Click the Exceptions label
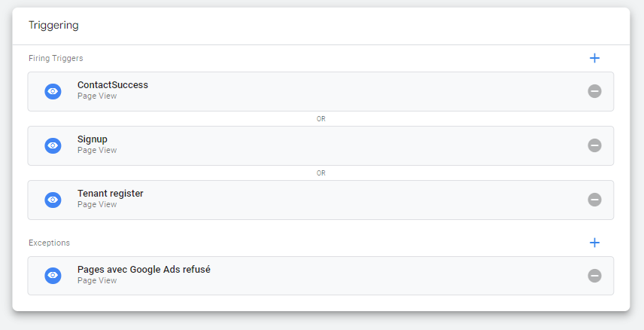The width and height of the screenshot is (644, 330). click(x=49, y=243)
